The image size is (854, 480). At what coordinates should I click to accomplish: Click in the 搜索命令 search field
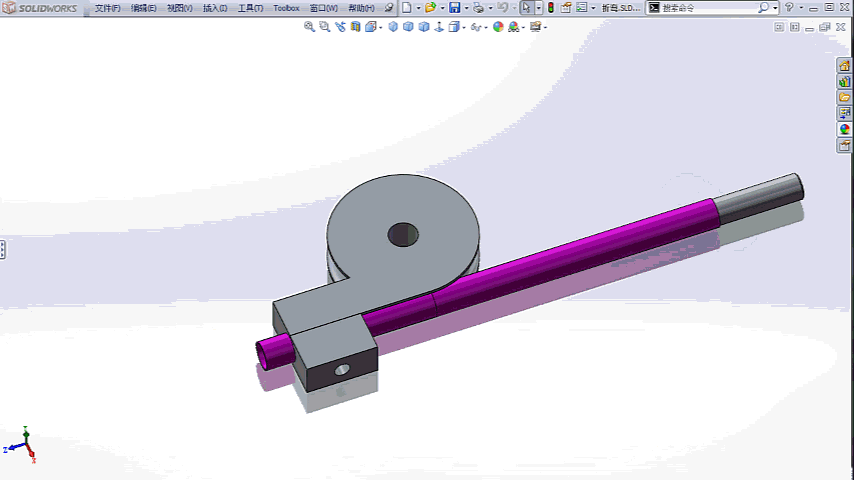pyautogui.click(x=708, y=8)
